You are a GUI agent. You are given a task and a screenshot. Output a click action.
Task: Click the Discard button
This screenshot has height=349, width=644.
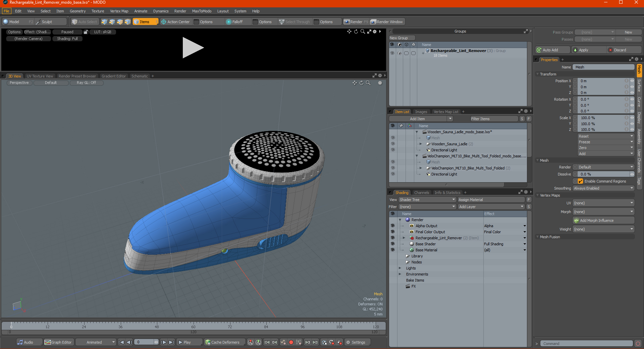[x=624, y=50]
